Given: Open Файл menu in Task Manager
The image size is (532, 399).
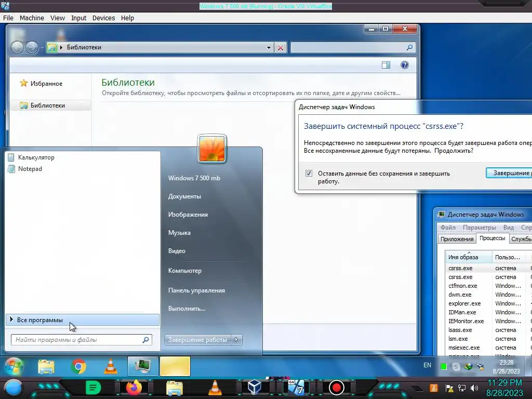Looking at the screenshot, I should (x=448, y=228).
